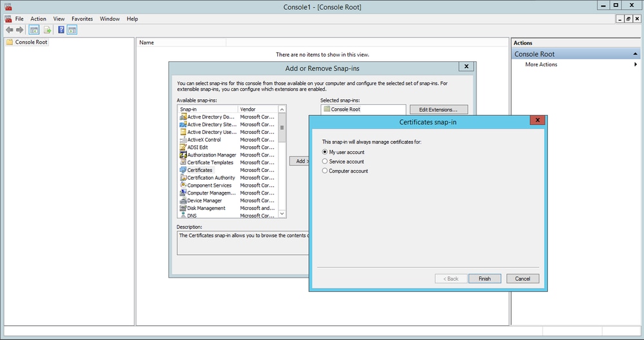Restore the inner console child window
This screenshot has width=644, height=340.
[x=629, y=19]
